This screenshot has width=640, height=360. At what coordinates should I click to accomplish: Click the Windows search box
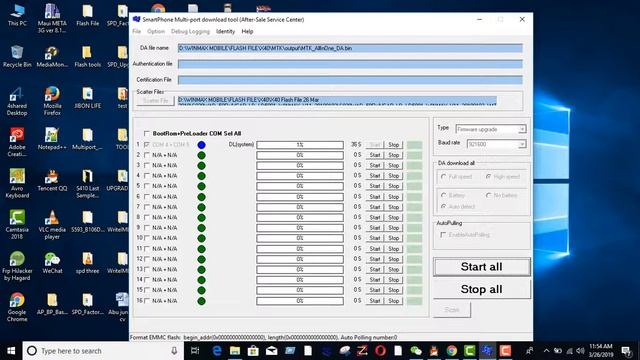102,351
